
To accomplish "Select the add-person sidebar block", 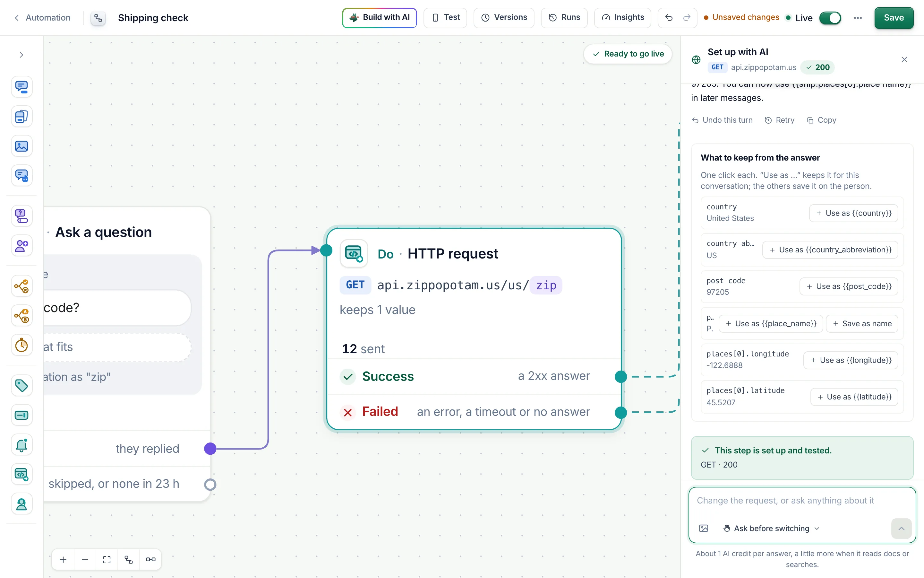I will [21, 245].
